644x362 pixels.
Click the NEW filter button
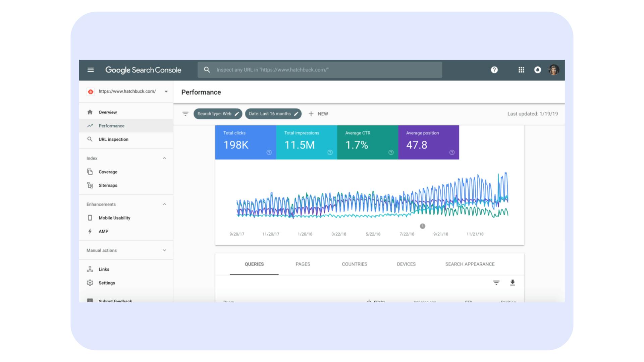coord(318,114)
